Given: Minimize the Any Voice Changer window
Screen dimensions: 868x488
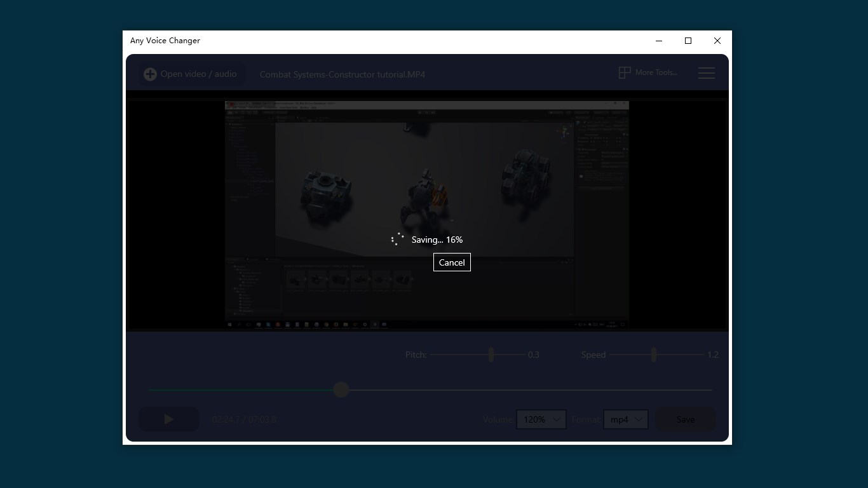Looking at the screenshot, I should (658, 41).
